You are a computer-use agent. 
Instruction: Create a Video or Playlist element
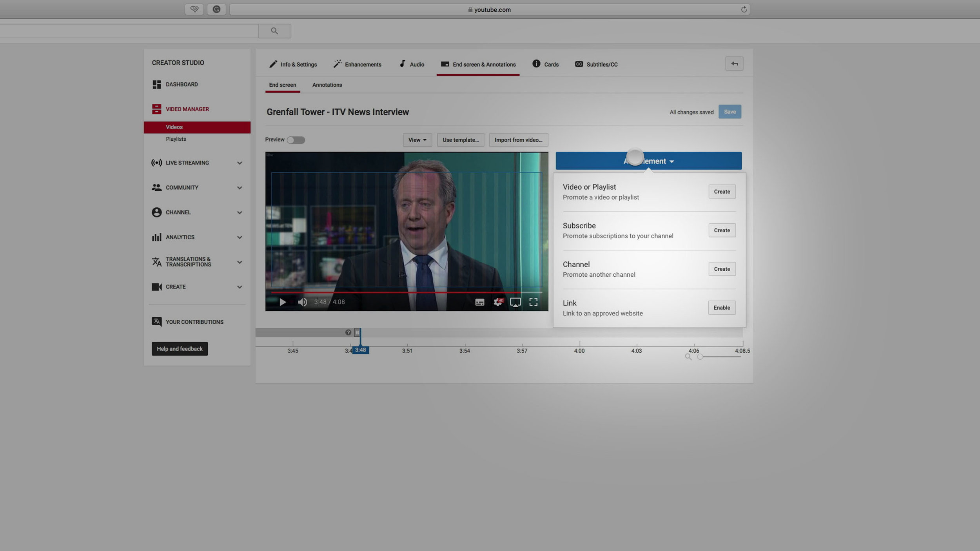coord(722,192)
